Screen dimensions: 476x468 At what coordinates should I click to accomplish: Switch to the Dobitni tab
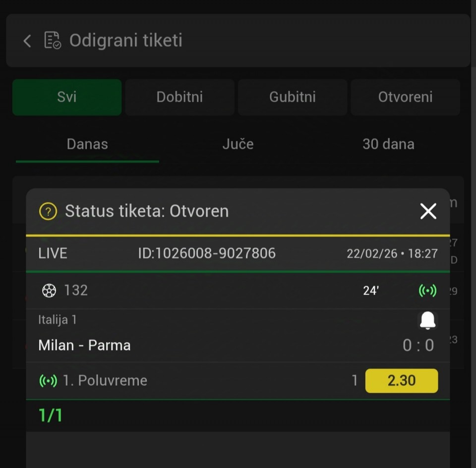coord(179,97)
